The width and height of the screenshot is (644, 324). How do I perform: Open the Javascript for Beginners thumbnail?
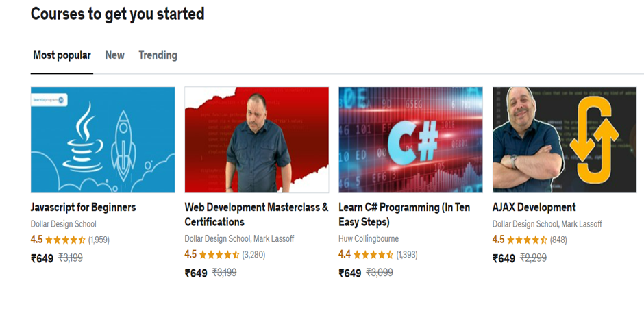pyautogui.click(x=103, y=140)
